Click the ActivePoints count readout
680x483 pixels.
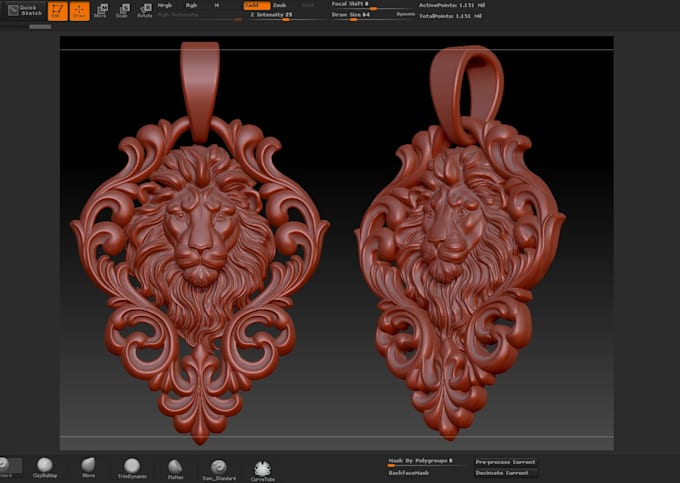pos(452,5)
